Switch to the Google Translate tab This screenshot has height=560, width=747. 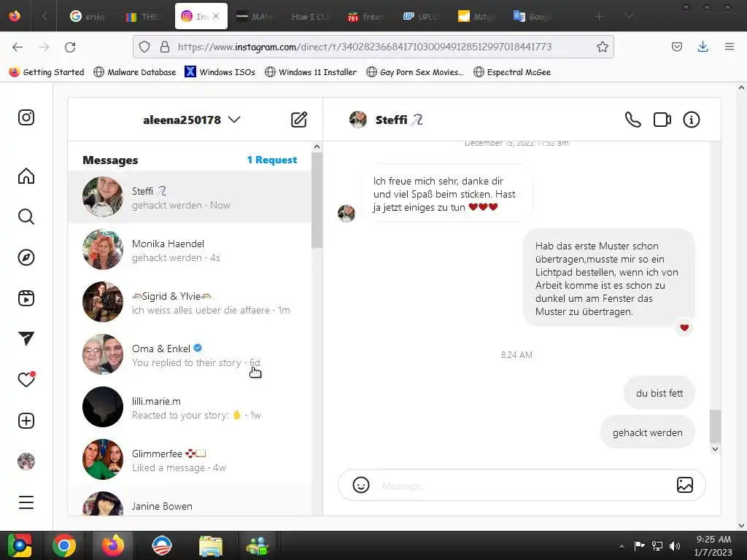pos(532,16)
